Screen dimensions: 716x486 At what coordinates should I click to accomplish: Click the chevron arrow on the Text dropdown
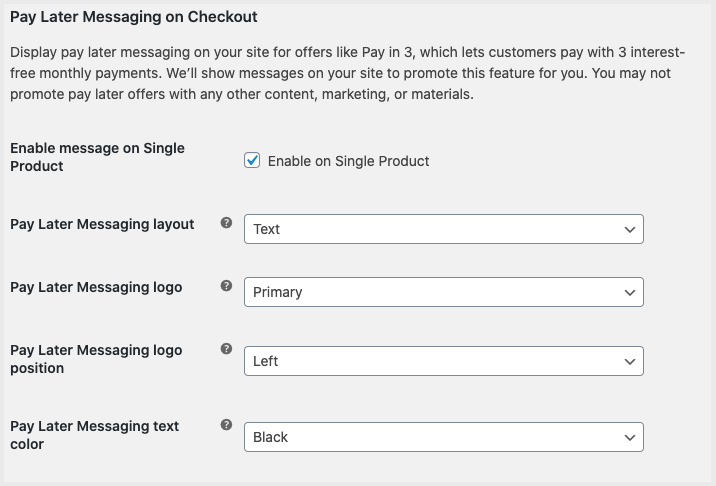coord(629,229)
